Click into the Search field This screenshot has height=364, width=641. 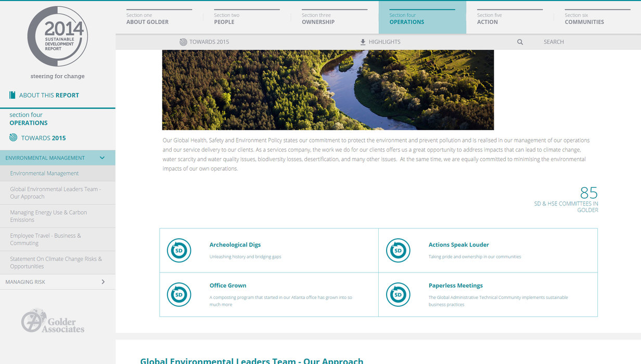[x=554, y=42]
